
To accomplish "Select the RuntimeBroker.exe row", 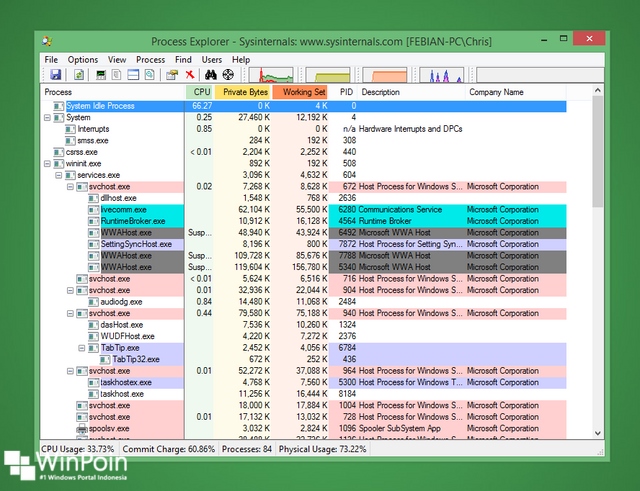I will tap(304, 221).
